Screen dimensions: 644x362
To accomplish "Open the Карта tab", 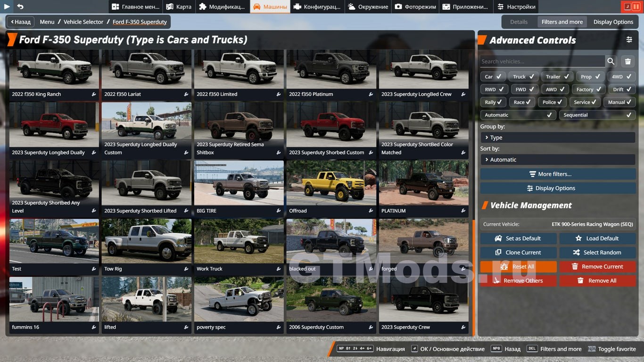I will coord(179,7).
